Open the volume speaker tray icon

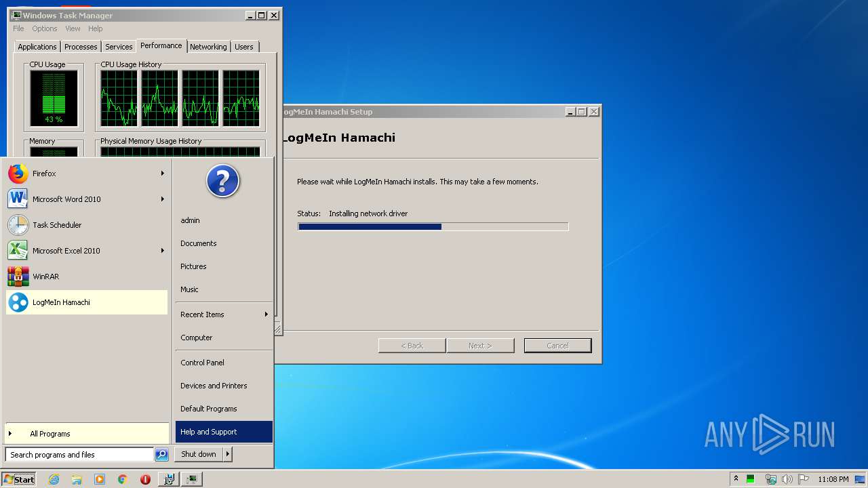pyautogui.click(x=787, y=479)
